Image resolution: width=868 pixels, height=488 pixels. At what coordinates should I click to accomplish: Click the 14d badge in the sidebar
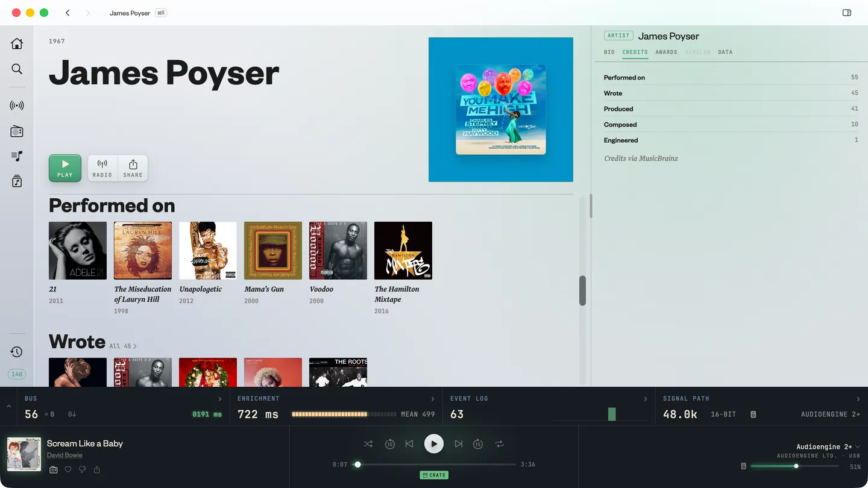[17, 374]
